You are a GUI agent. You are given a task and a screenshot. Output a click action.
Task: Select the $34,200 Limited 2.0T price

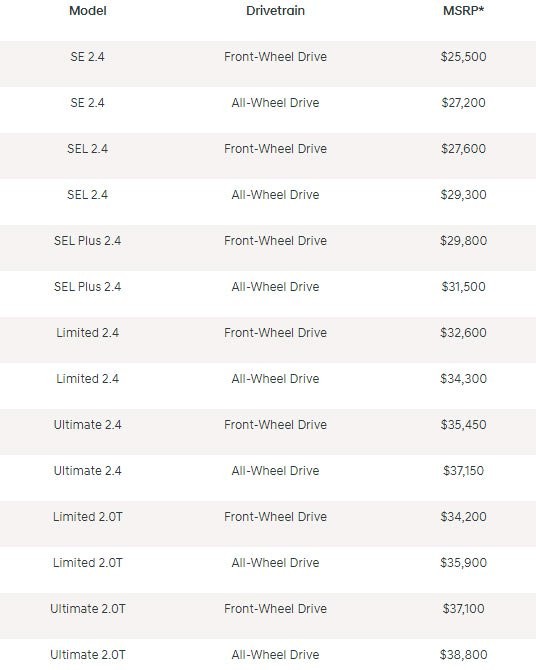(x=463, y=517)
